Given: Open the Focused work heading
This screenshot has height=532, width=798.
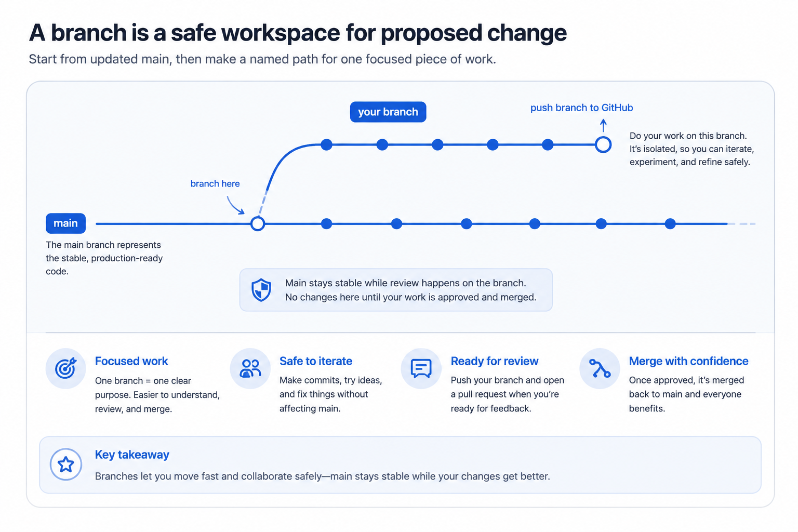Looking at the screenshot, I should 131,361.
